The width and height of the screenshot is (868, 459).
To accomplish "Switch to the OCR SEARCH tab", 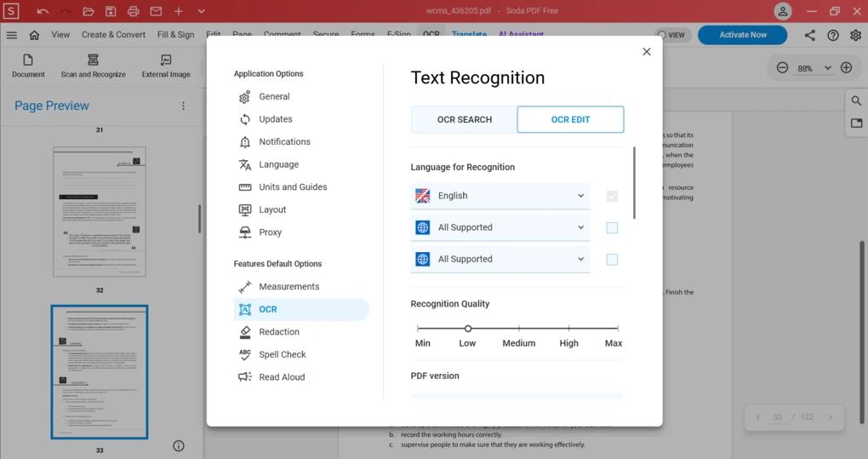I will 464,120.
